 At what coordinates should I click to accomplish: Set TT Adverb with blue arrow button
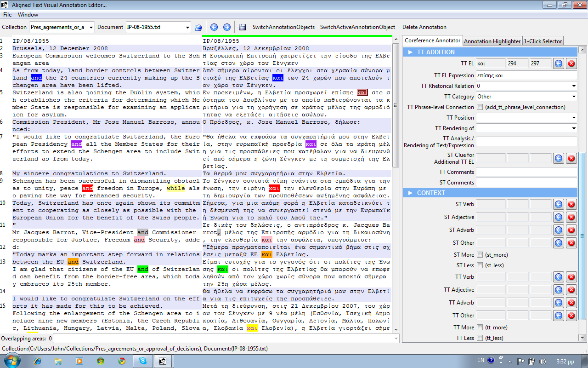(x=559, y=303)
